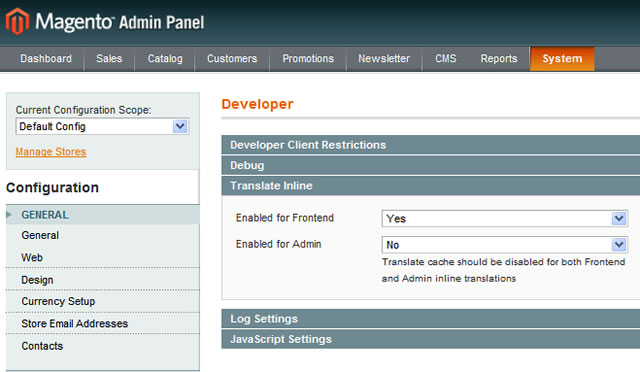The height and width of the screenshot is (372, 640).
Task: Expand the JavaScript Settings section
Action: coord(431,339)
